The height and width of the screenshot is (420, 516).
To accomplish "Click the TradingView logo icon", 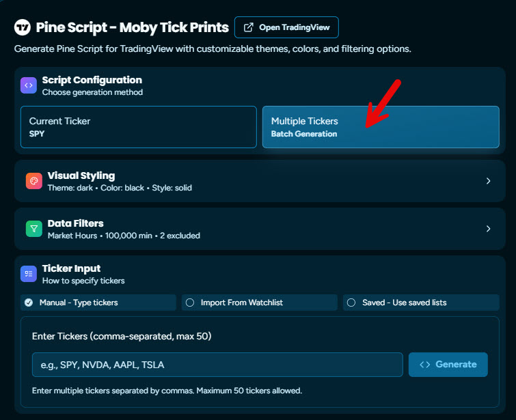I will (23, 27).
